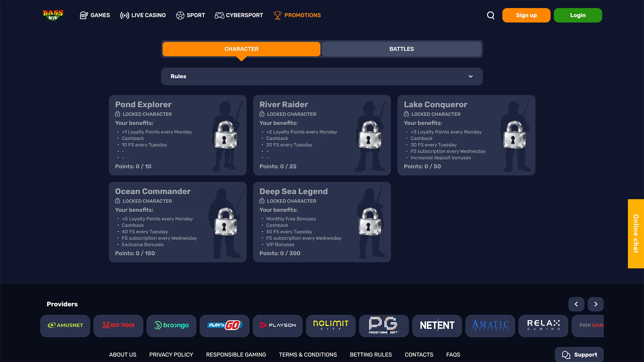Click the Cybersport gamepad icon

tap(219, 15)
